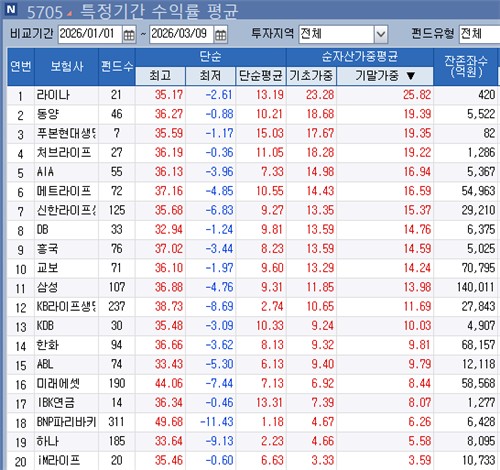This screenshot has height=470, width=500.
Task: Select the 신한라이프 insurer name
Action: [66, 211]
